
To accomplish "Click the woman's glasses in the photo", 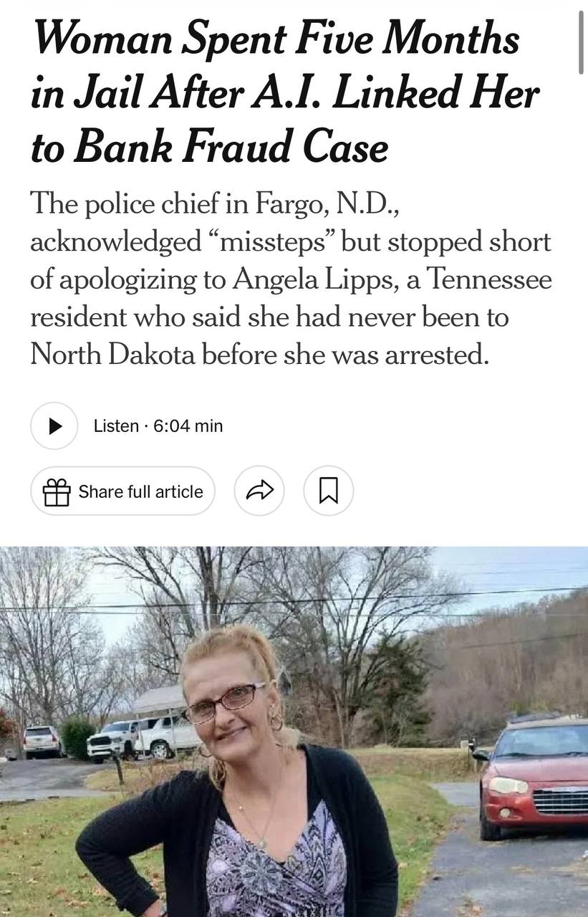I will pos(223,703).
